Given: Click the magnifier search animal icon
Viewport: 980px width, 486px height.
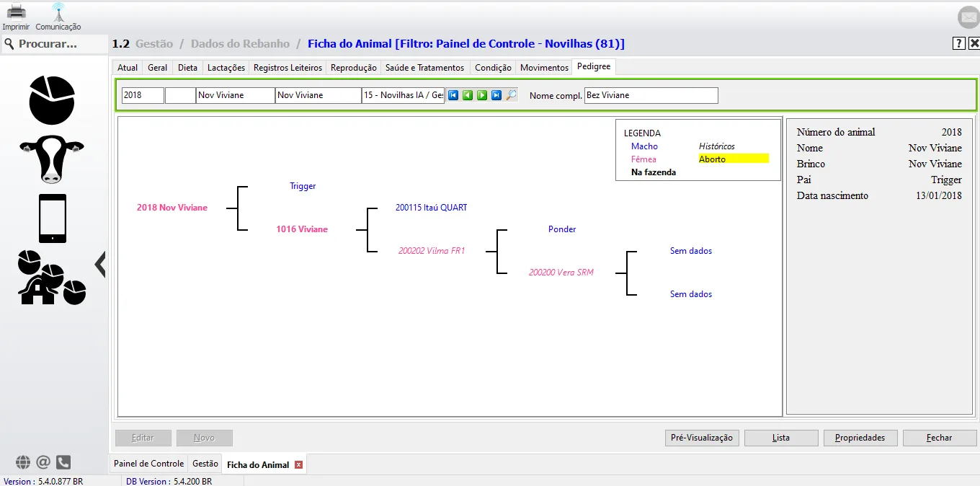Looking at the screenshot, I should (x=511, y=95).
